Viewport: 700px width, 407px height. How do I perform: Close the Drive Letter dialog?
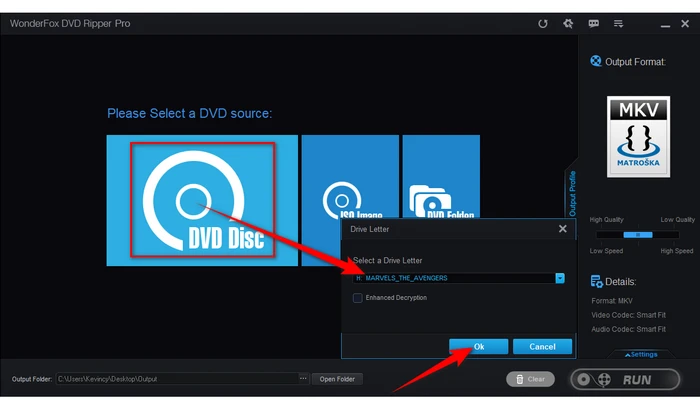pyautogui.click(x=562, y=229)
